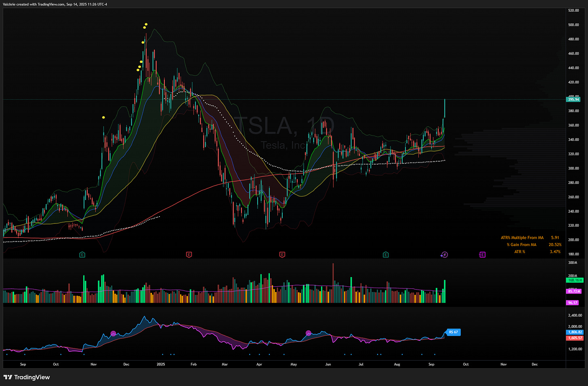588x386 pixels.
Task: Click the blue 1,806.82 RS value label
Action: click(x=575, y=332)
